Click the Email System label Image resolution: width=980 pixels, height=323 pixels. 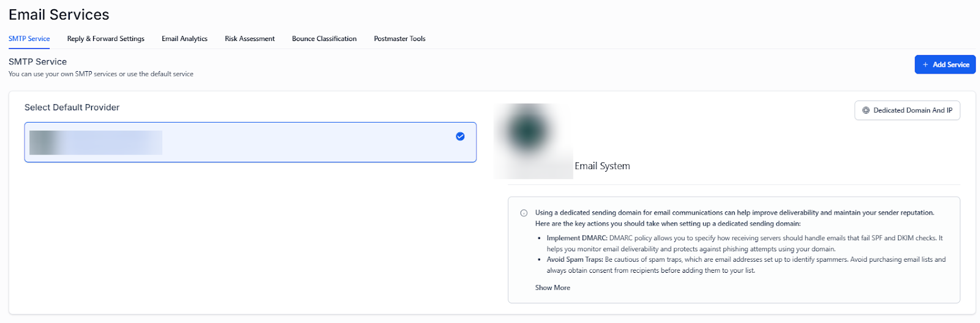(x=602, y=166)
